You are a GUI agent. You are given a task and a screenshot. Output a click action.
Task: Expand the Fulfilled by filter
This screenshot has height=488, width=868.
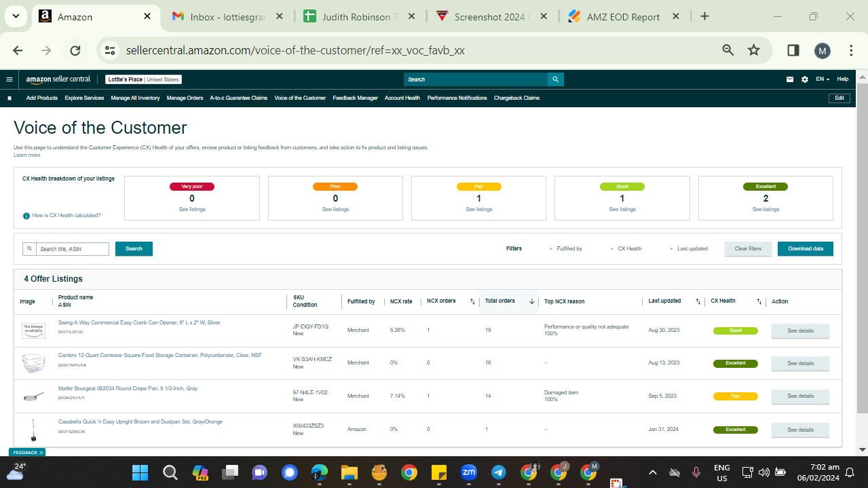(x=566, y=249)
